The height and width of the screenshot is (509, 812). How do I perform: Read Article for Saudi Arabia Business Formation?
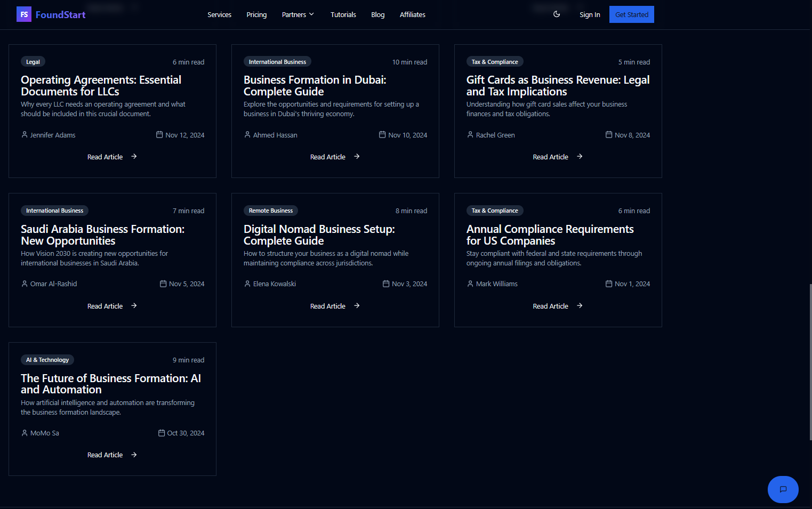point(112,306)
